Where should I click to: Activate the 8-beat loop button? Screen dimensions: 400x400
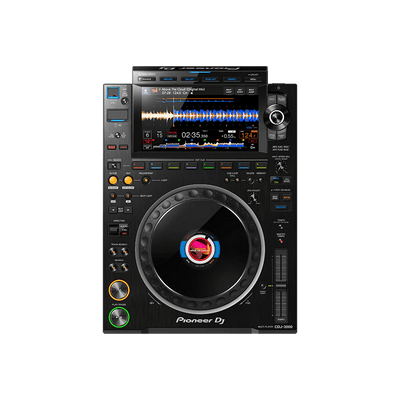pyautogui.click(x=128, y=196)
